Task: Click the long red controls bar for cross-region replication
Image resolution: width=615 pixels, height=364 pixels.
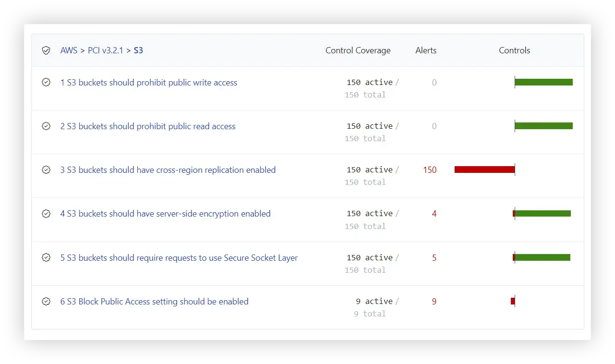Action: click(484, 170)
